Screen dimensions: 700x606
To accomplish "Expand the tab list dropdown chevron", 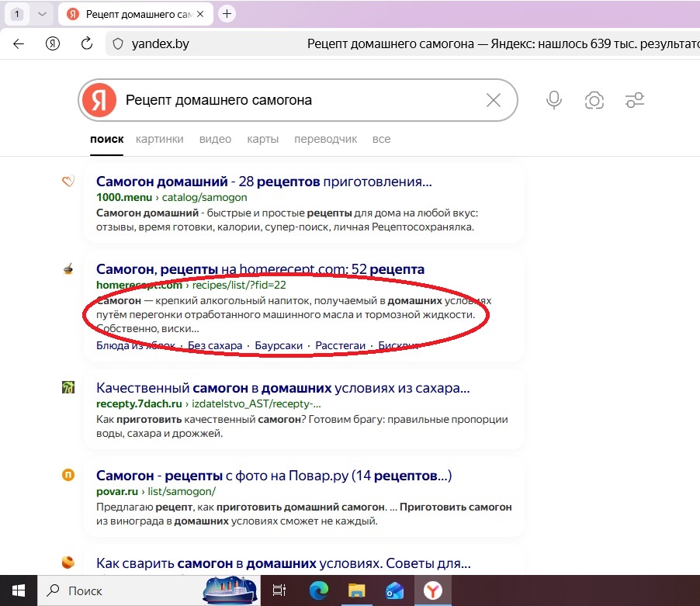I will coord(42,14).
